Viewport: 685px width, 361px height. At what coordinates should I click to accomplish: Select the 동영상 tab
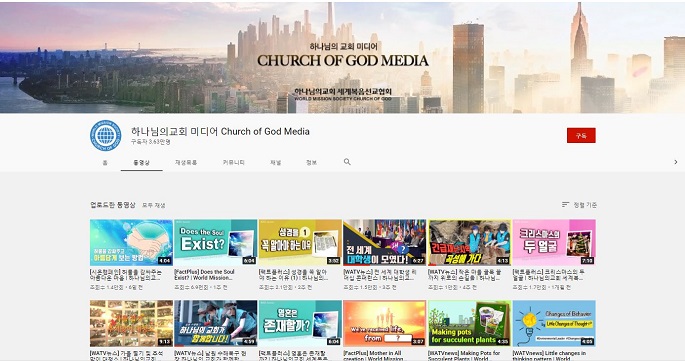pos(142,163)
